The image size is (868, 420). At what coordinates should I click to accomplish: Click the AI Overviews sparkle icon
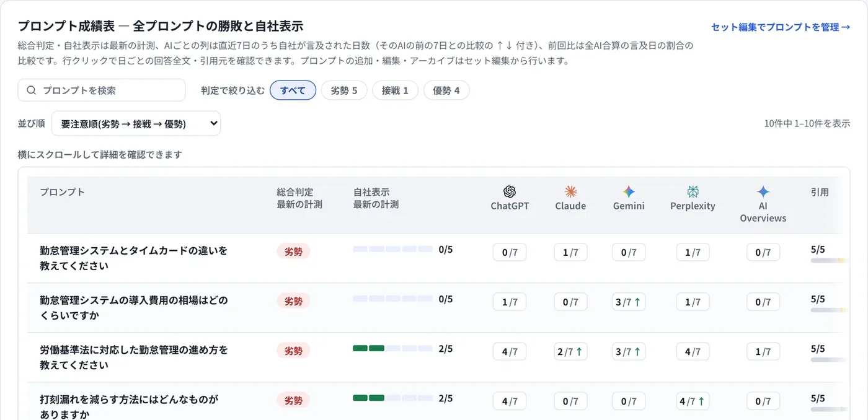[763, 191]
